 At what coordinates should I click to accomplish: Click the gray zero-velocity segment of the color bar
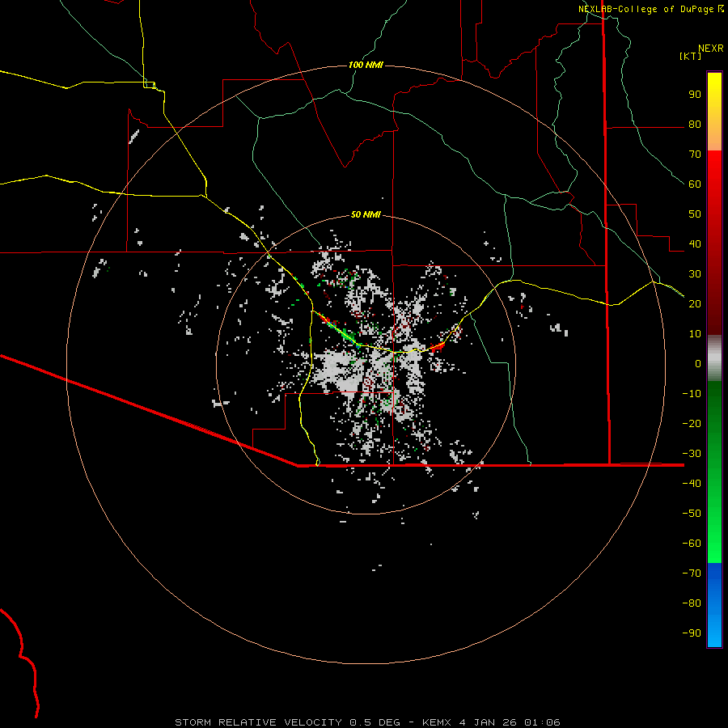[x=714, y=358]
